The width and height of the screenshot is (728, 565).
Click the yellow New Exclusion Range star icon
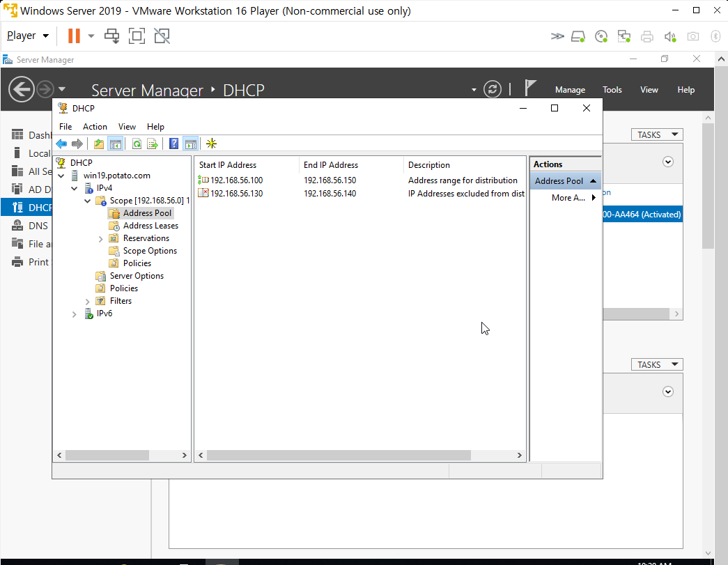(211, 144)
